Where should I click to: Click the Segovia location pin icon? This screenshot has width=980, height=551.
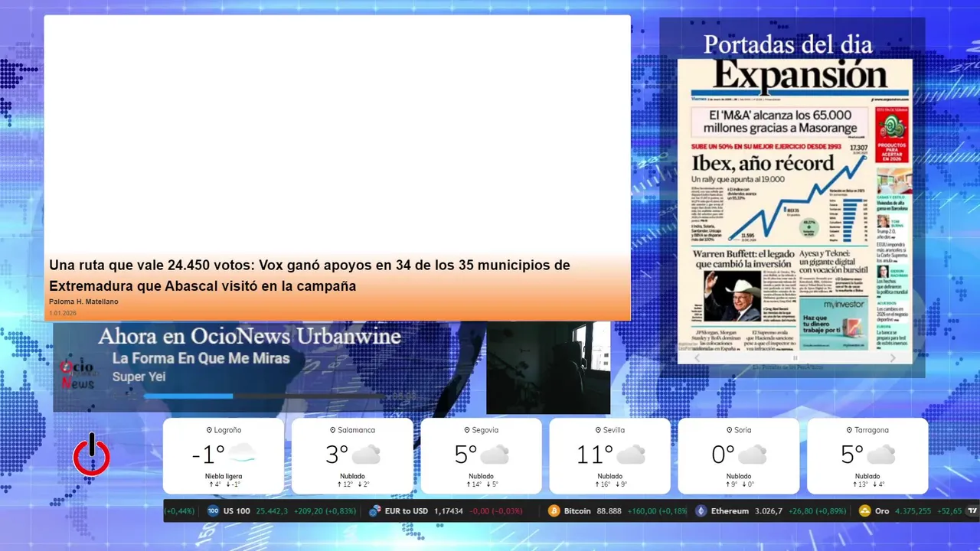[x=467, y=430]
